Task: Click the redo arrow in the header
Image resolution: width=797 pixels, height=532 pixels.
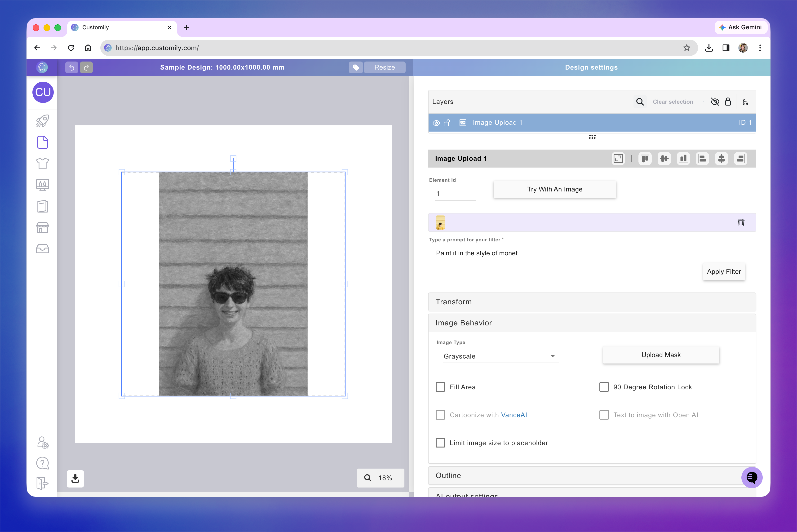Action: (x=86, y=67)
